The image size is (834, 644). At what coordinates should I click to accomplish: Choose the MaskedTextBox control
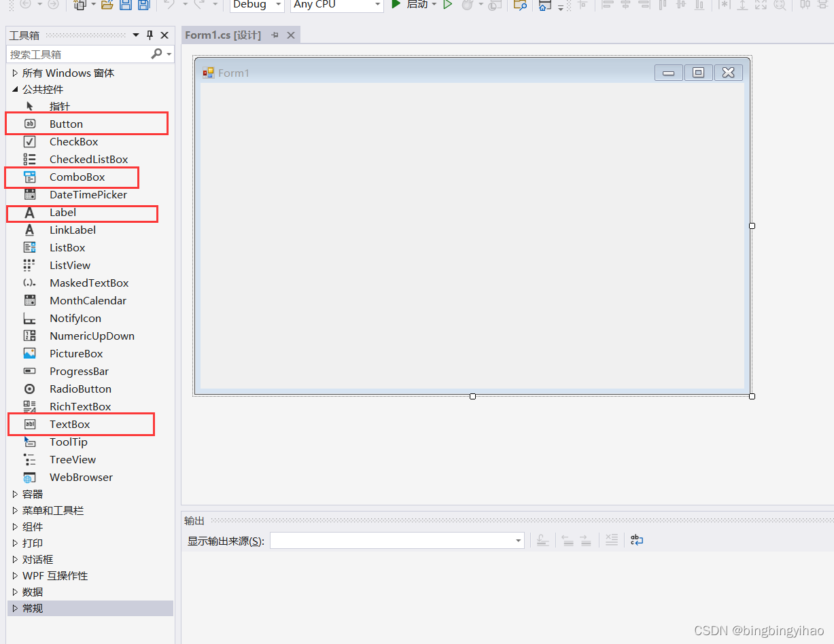[89, 283]
